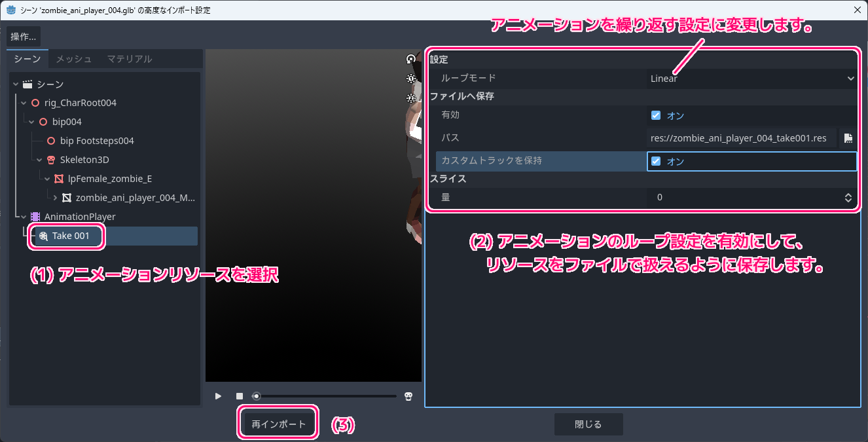Screen dimensions: 868x442
Task: Toggle the 有効 checkbox
Action: (656, 116)
